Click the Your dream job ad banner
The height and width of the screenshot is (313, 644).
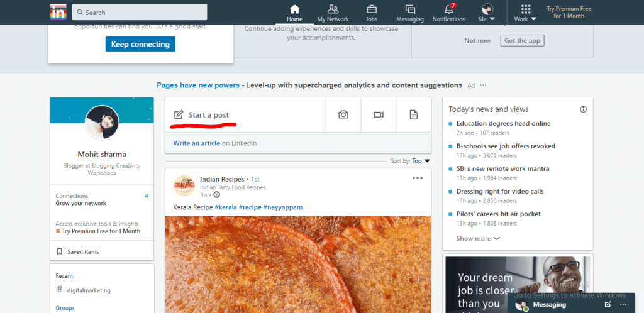[518, 285]
